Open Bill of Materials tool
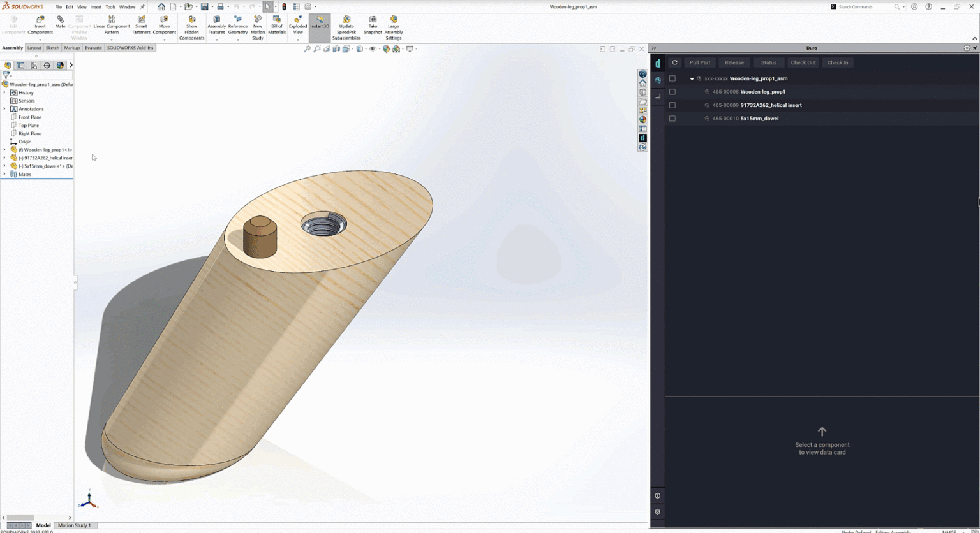 tap(277, 24)
